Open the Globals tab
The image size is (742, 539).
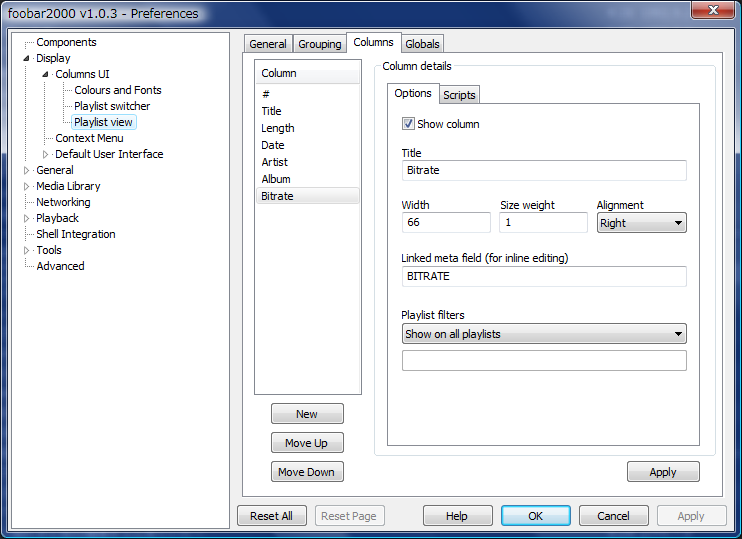point(423,44)
